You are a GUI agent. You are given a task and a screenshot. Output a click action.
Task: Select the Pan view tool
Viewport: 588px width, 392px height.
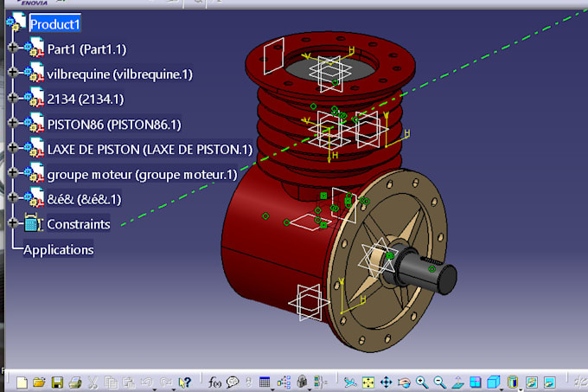[x=387, y=382]
